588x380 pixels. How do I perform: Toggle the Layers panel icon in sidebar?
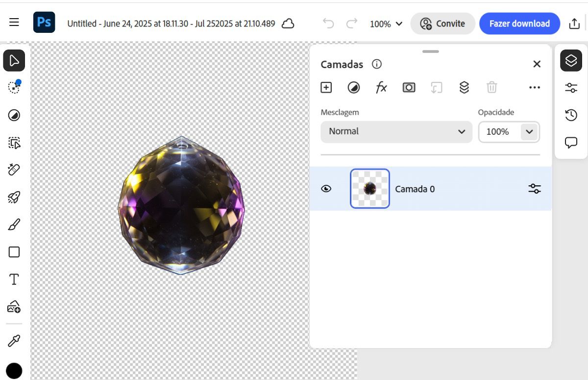coord(571,60)
